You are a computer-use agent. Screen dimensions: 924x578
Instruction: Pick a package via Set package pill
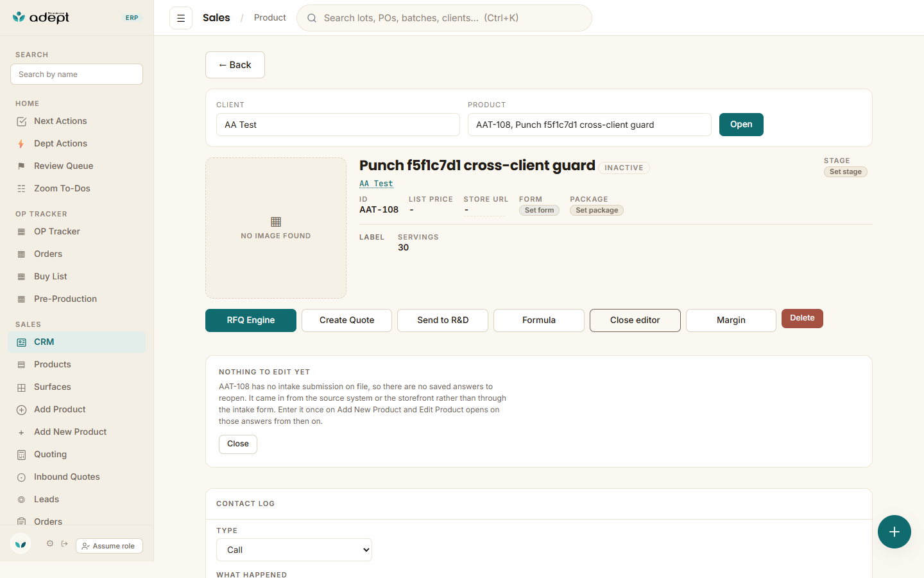click(x=597, y=210)
